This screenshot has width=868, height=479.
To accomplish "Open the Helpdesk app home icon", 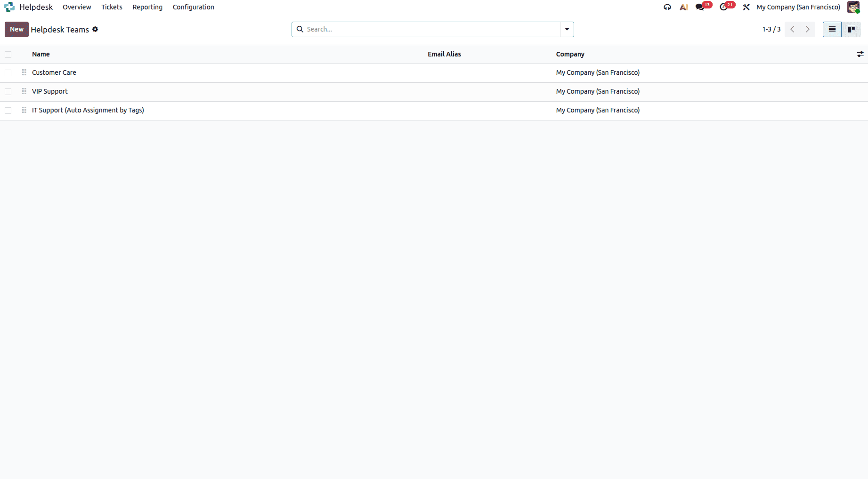I will point(9,7).
